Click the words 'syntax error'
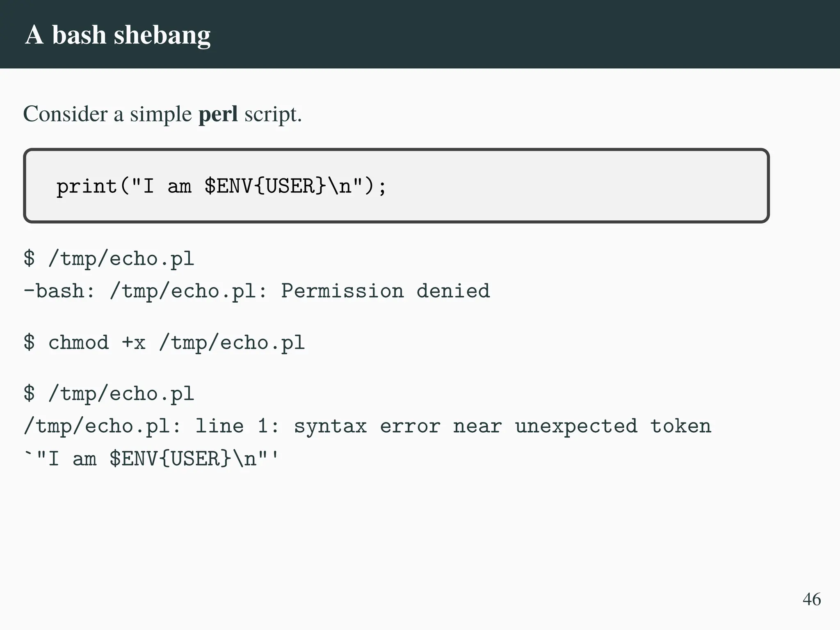This screenshot has height=630, width=840. point(367,426)
